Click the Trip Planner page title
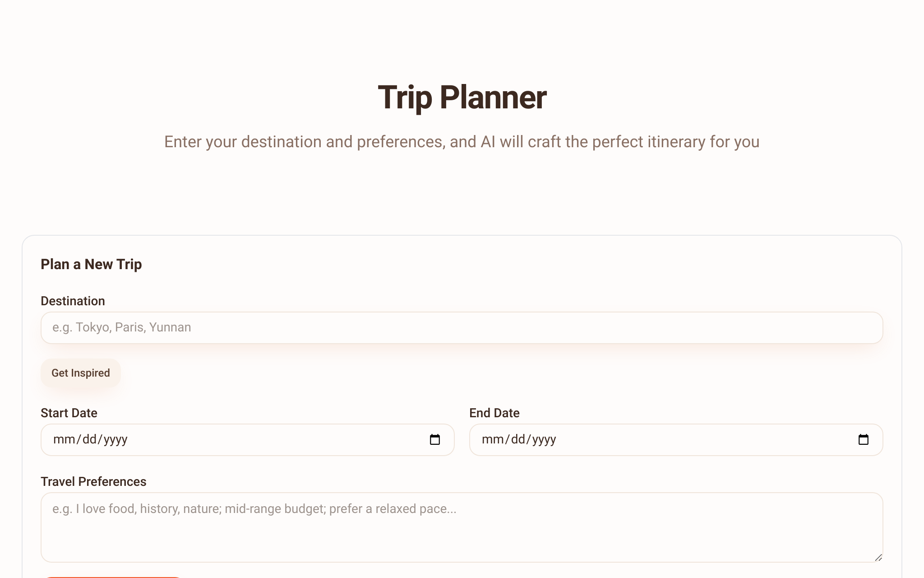This screenshot has width=924, height=578. 462,97
